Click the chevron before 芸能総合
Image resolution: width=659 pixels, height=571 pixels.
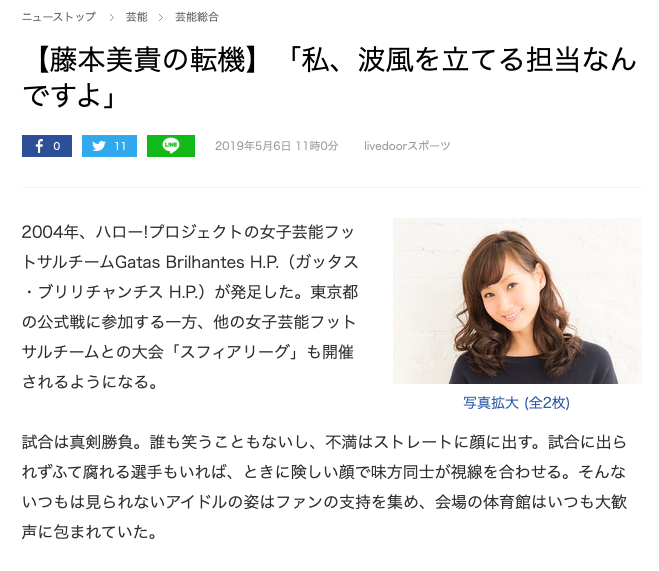[x=161, y=17]
